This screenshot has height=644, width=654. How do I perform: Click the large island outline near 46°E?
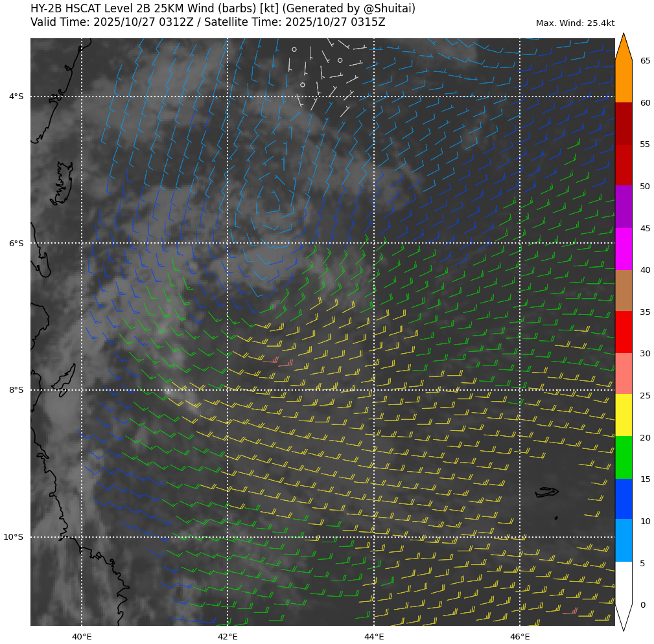click(546, 492)
